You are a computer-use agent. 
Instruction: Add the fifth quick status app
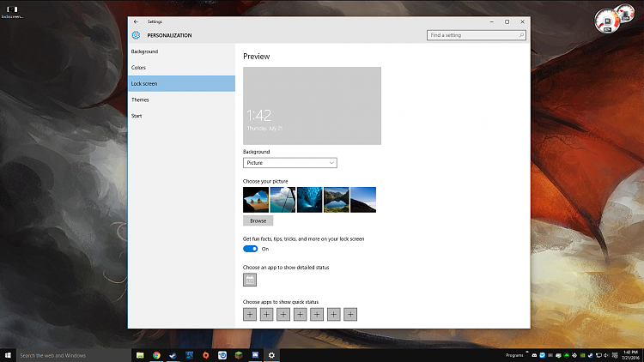[x=317, y=314]
